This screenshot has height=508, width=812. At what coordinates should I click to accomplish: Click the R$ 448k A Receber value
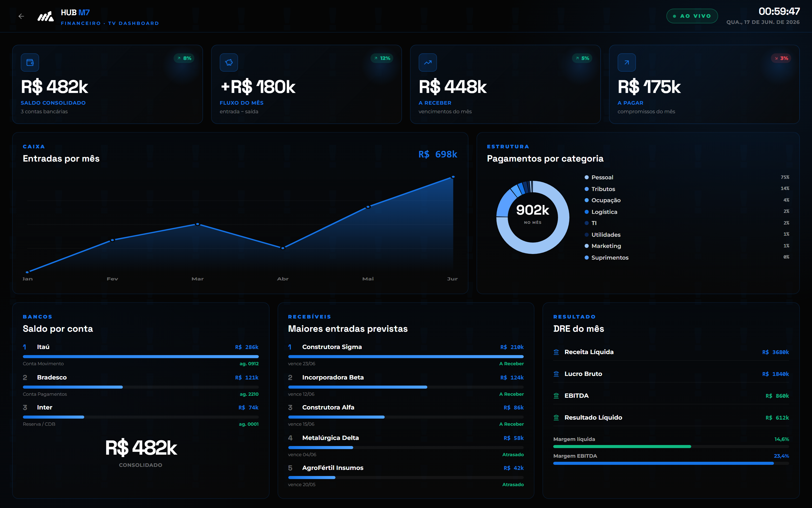(x=452, y=87)
